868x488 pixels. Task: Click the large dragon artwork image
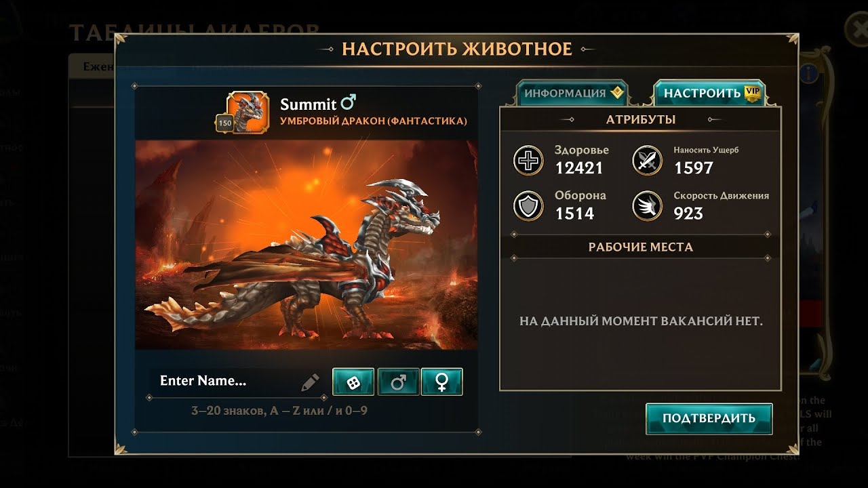307,245
